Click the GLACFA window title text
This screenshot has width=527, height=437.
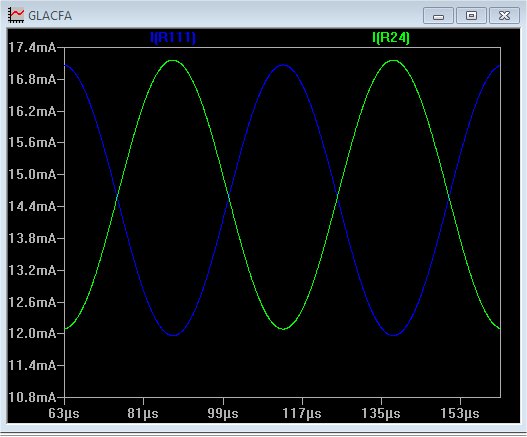pos(50,16)
